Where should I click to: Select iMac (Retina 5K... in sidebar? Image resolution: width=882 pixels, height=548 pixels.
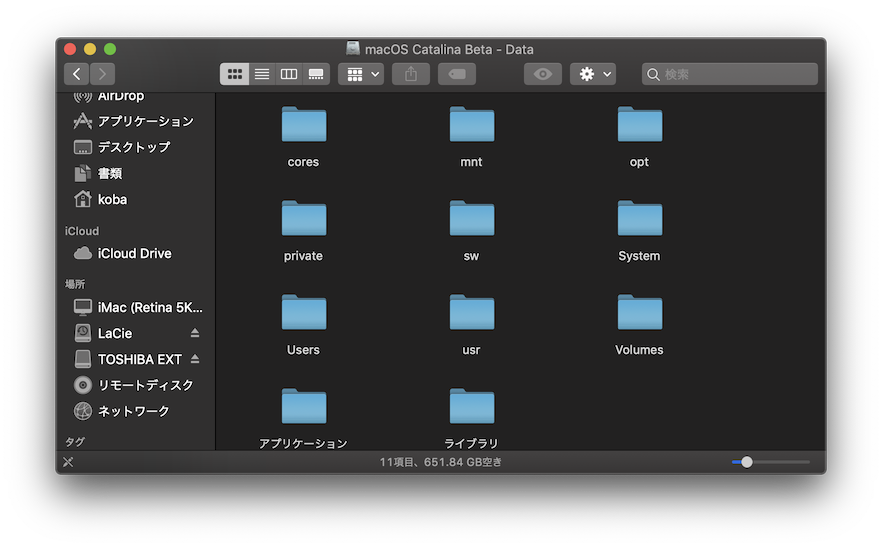click(138, 307)
